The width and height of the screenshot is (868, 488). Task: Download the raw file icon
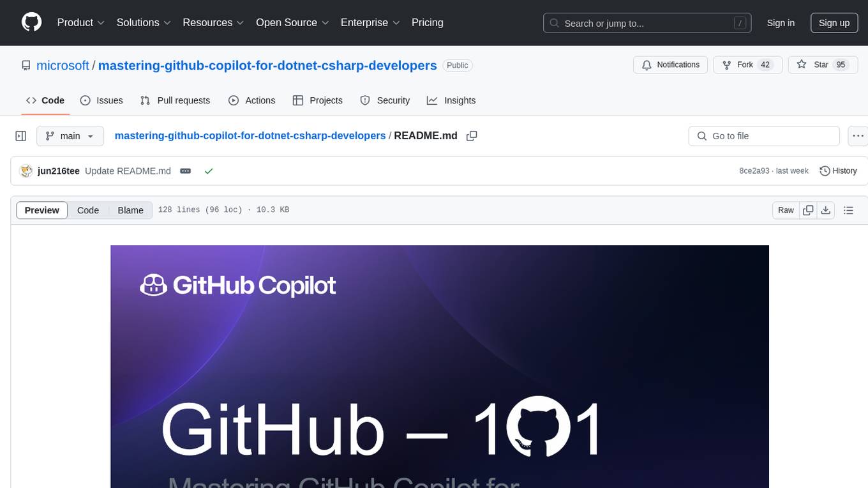click(825, 210)
